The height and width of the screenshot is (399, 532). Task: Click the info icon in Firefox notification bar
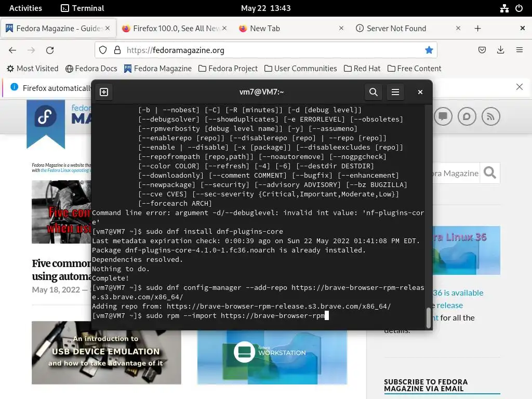pos(14,87)
